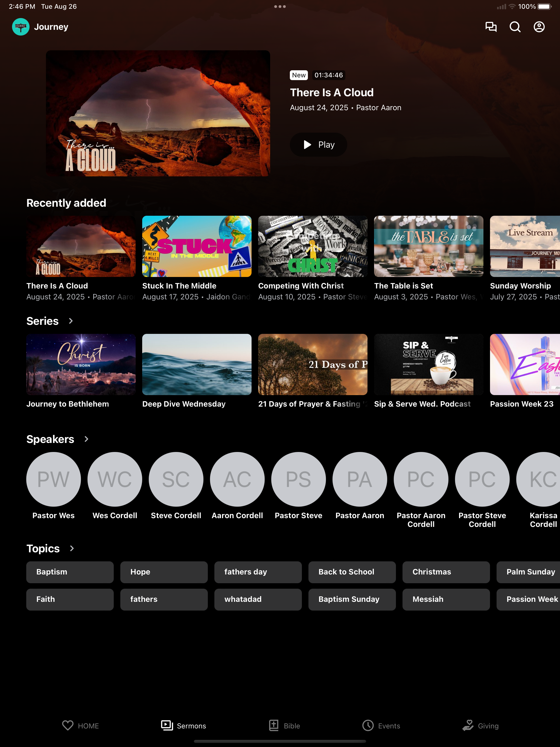Open the Events tab
This screenshot has height=747, width=560.
tap(381, 726)
